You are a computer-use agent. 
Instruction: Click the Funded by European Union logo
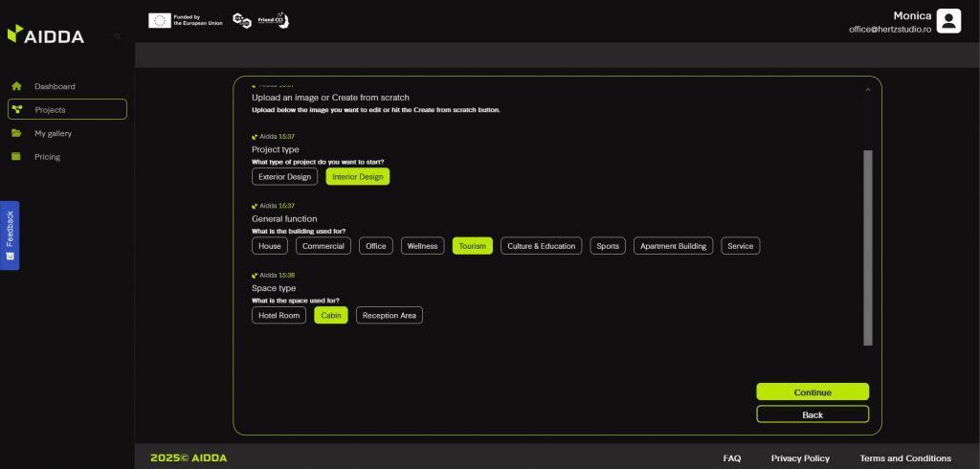click(187, 20)
